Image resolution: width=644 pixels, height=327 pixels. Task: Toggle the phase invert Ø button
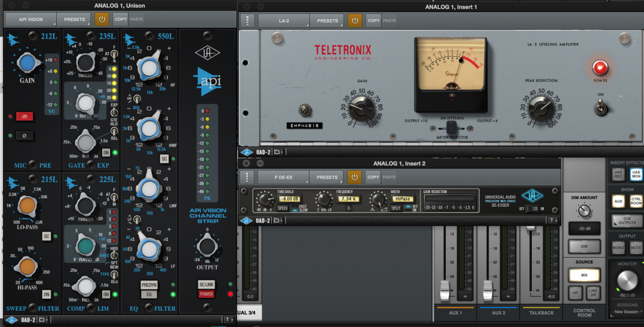click(x=24, y=135)
